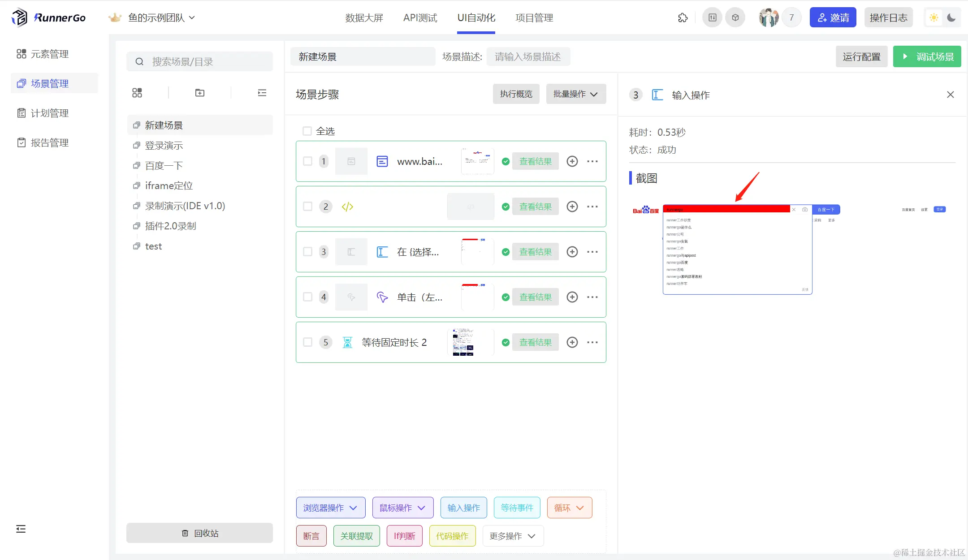Click the new folder icon in scene panel
Image resolution: width=968 pixels, height=560 pixels.
point(200,93)
